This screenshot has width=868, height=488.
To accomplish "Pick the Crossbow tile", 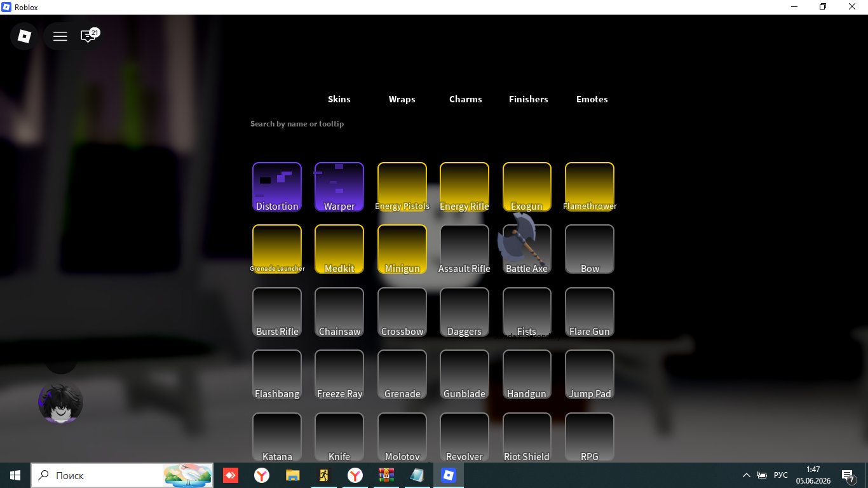I will click(402, 312).
